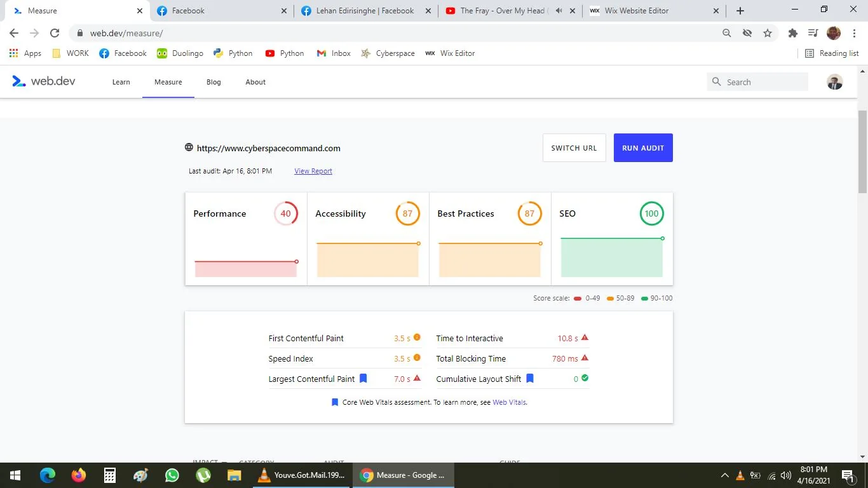This screenshot has width=868, height=488.
Task: Click the Time to Interactive warning triangle
Action: 585,337
